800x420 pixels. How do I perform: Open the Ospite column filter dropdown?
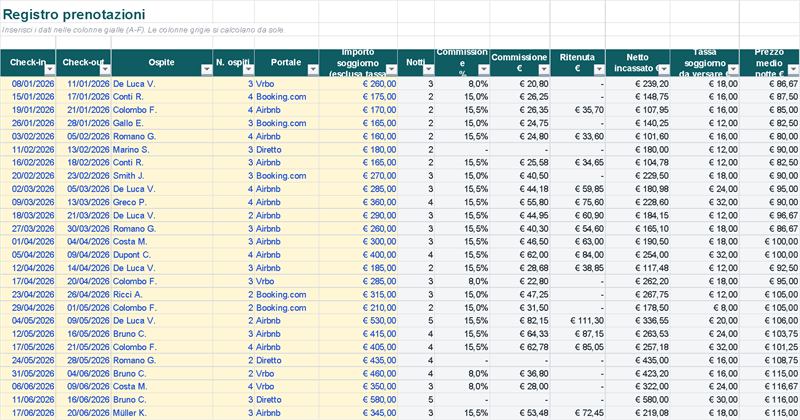(207, 69)
